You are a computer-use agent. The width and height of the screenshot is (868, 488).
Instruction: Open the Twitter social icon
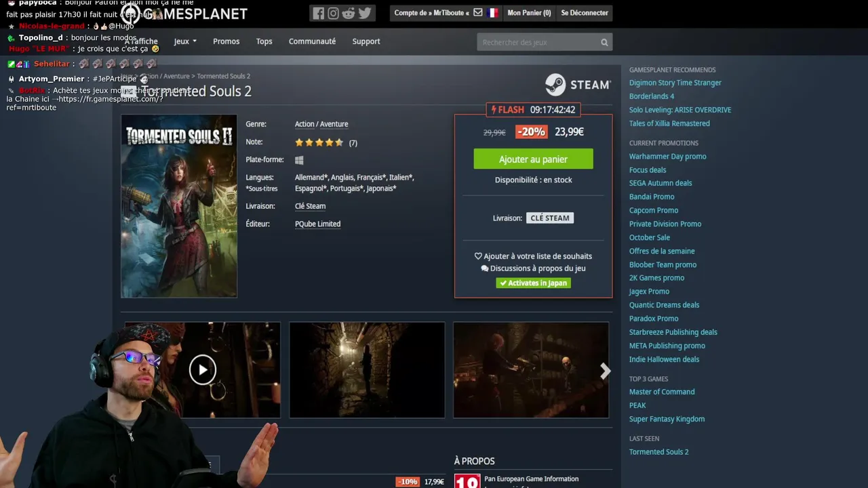(x=365, y=13)
